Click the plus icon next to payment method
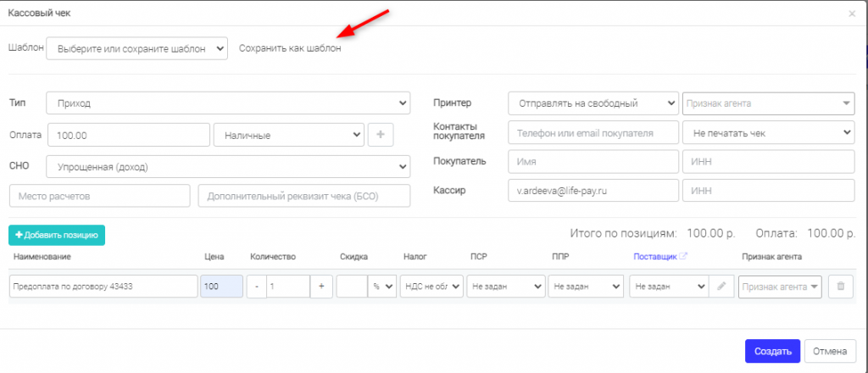The image size is (868, 373). pos(381,135)
